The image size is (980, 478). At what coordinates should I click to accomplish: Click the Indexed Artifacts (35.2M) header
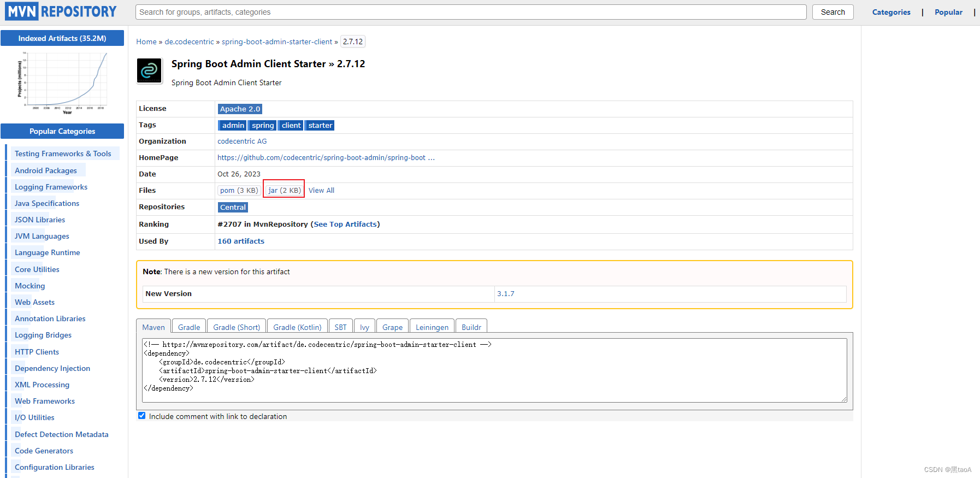pos(62,38)
